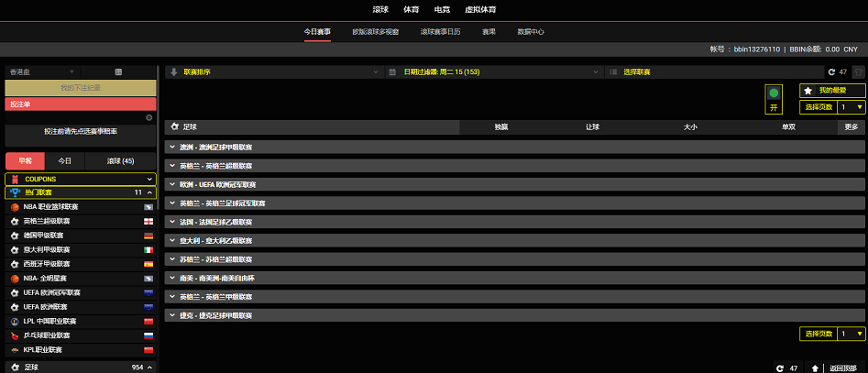Switch to the 数据中心 tab
868x373 pixels.
[531, 31]
